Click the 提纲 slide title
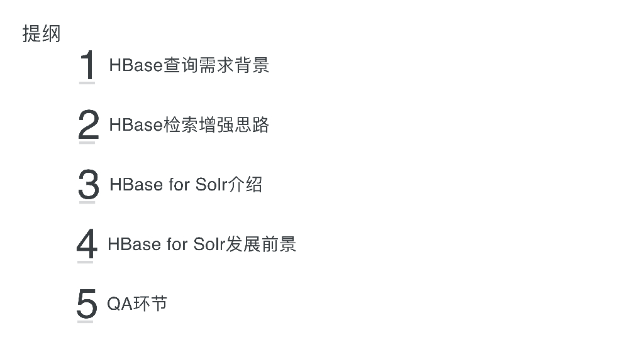The height and width of the screenshot is (362, 644). tap(42, 33)
